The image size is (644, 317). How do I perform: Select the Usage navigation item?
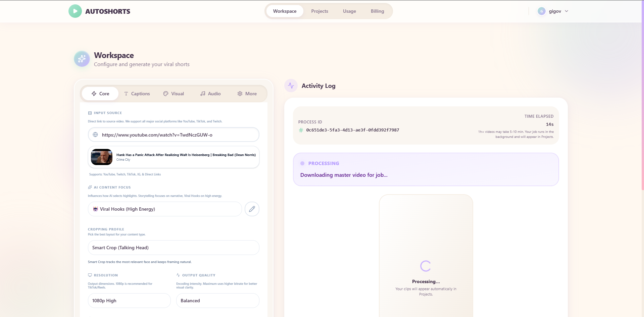click(x=349, y=11)
